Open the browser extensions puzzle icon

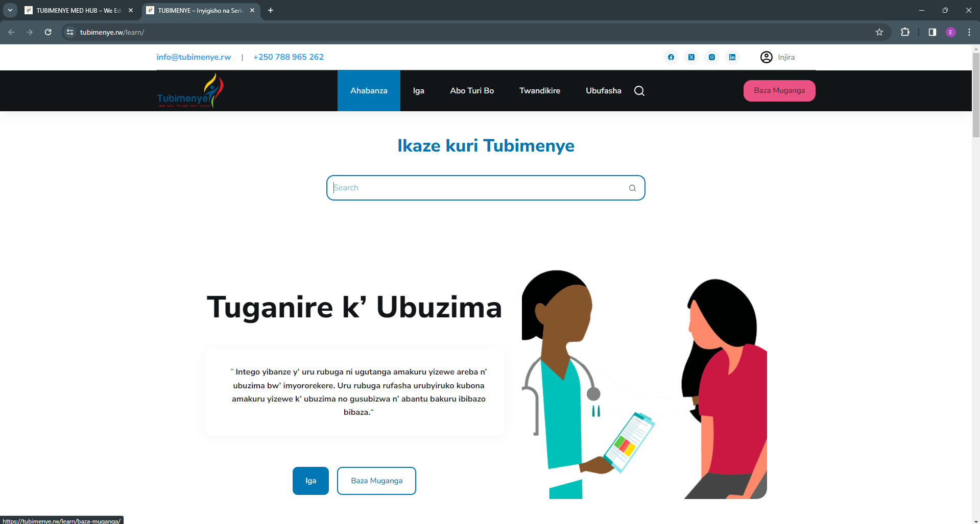tap(905, 32)
